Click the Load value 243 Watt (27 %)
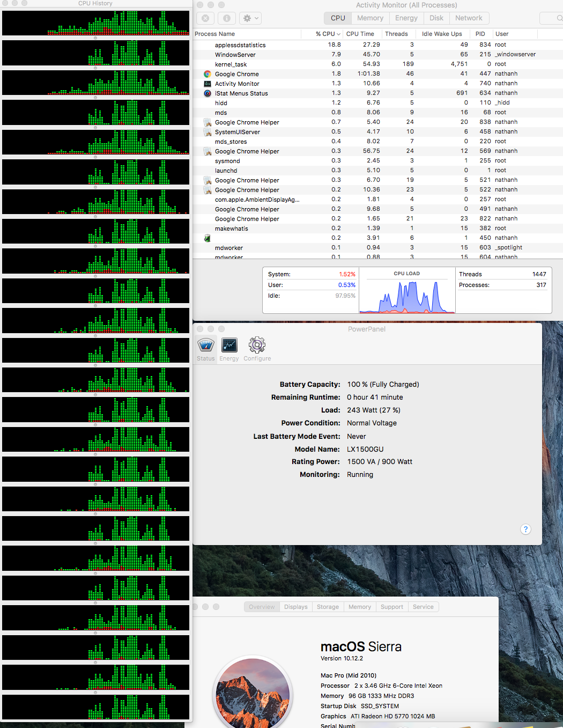Image resolution: width=563 pixels, height=728 pixels. coord(374,410)
